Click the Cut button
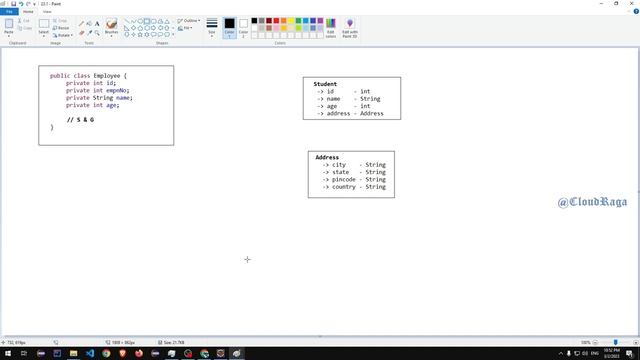Screen dimensions: 640x360 pyautogui.click(x=24, y=20)
